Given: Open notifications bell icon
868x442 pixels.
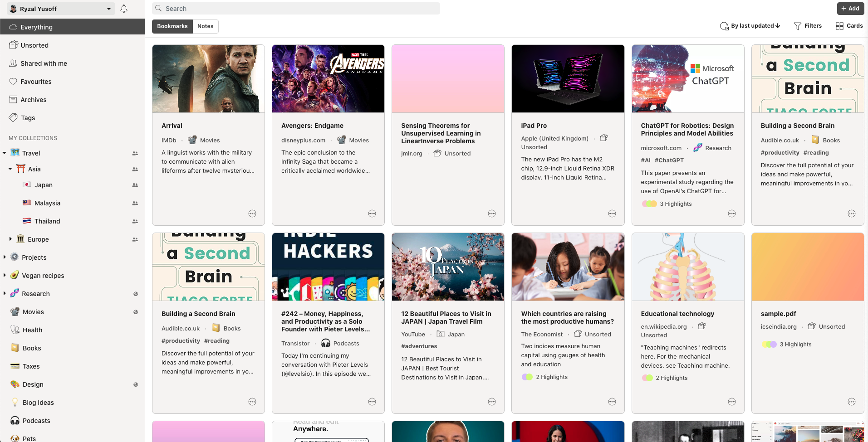Looking at the screenshot, I should [x=124, y=9].
